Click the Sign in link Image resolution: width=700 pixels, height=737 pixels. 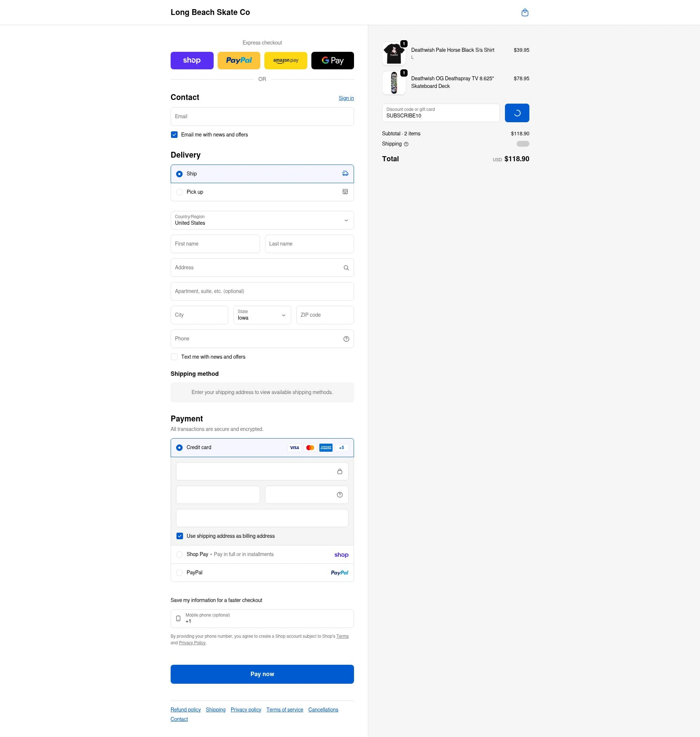346,98
